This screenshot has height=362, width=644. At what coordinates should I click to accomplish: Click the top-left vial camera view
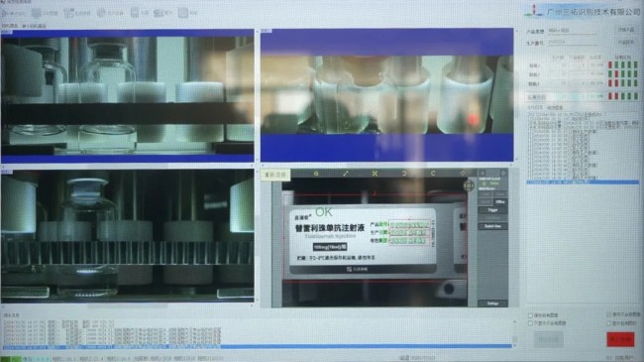tap(128, 95)
